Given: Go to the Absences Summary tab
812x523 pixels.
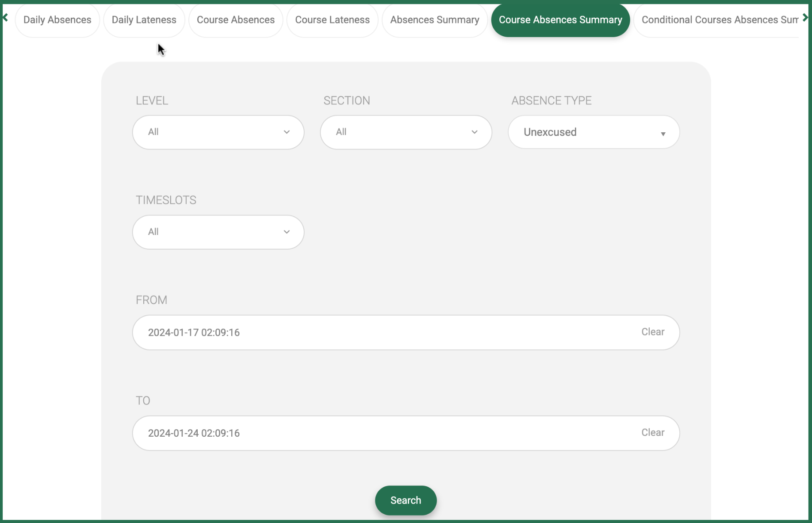Looking at the screenshot, I should tap(435, 20).
